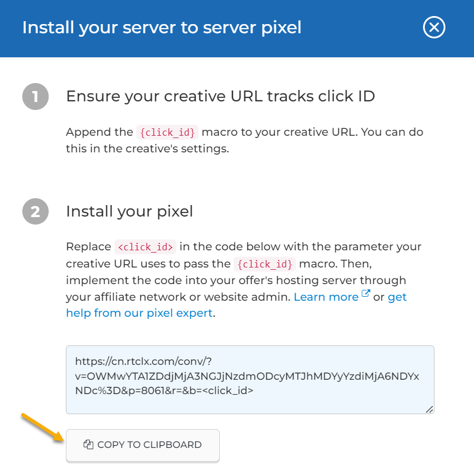The width and height of the screenshot is (474, 476).
Task: Click the {click_id} macro in step 1
Action: pyautogui.click(x=168, y=132)
